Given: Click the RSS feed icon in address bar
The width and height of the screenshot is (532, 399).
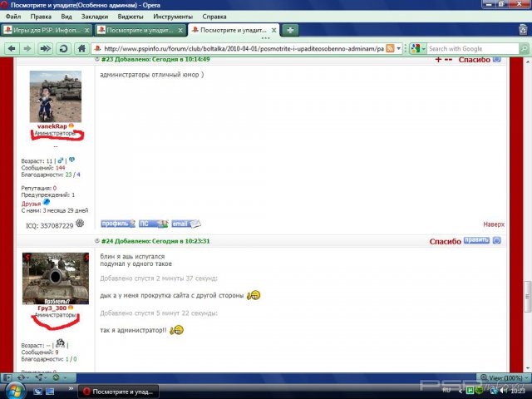Looking at the screenshot, I should 391,49.
